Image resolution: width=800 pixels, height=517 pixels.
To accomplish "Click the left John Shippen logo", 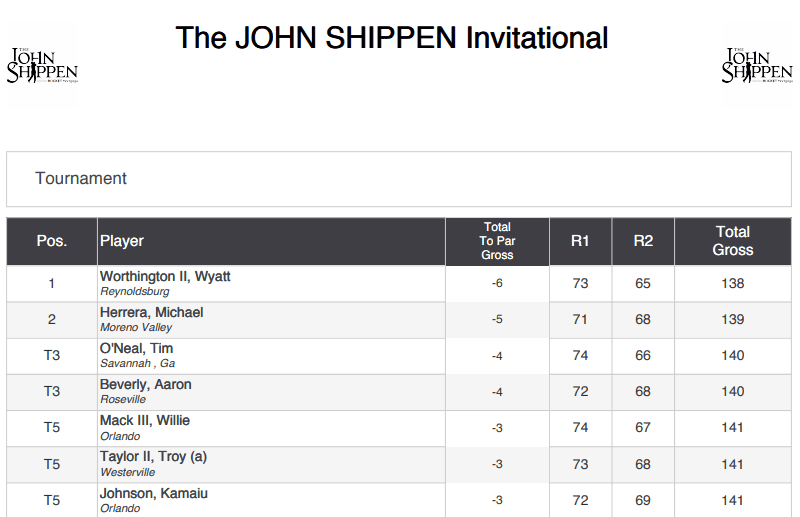I will (42, 65).
